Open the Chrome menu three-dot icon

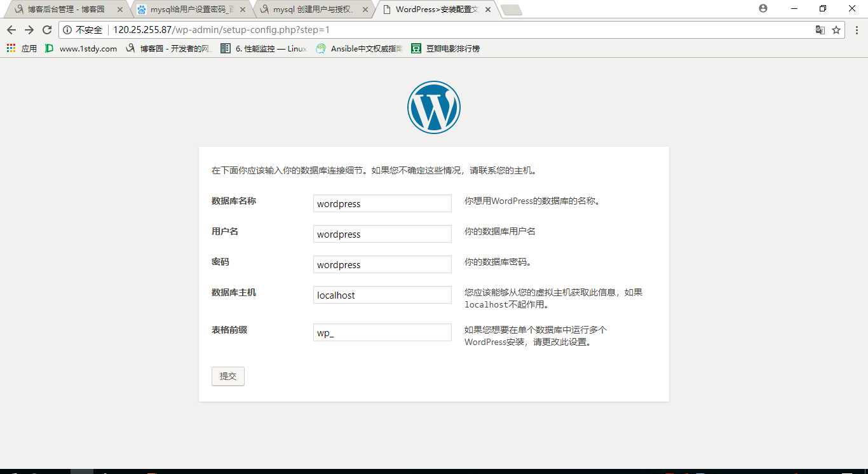856,30
